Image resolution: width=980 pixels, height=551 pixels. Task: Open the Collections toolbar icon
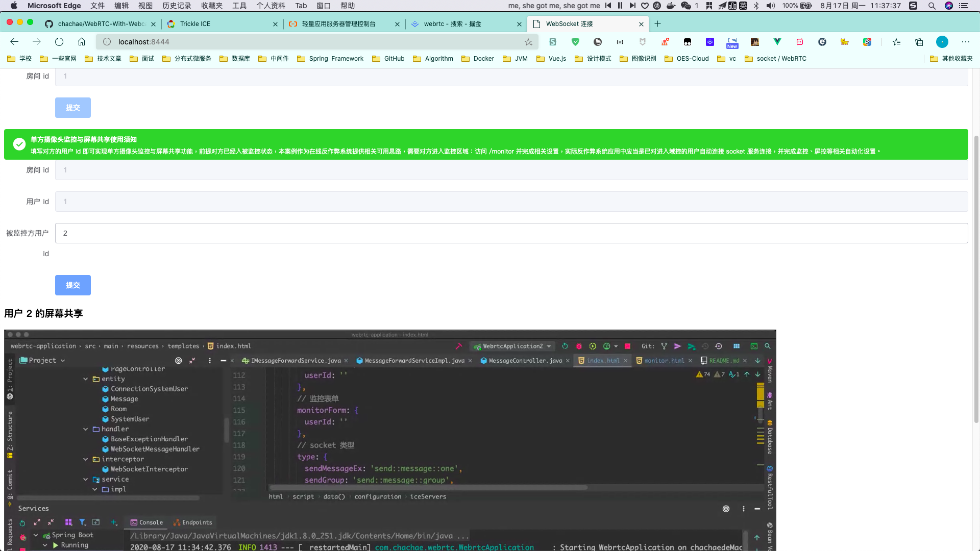pos(919,42)
